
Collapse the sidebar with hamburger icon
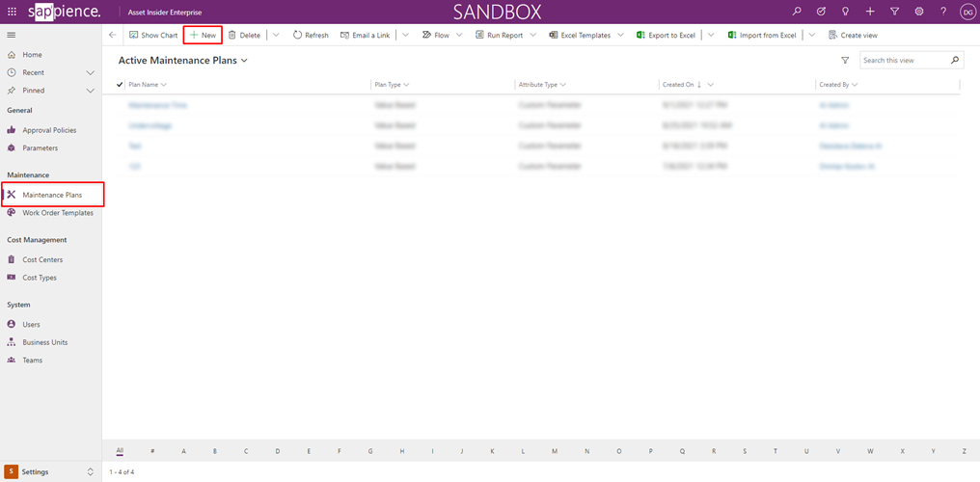(12, 35)
